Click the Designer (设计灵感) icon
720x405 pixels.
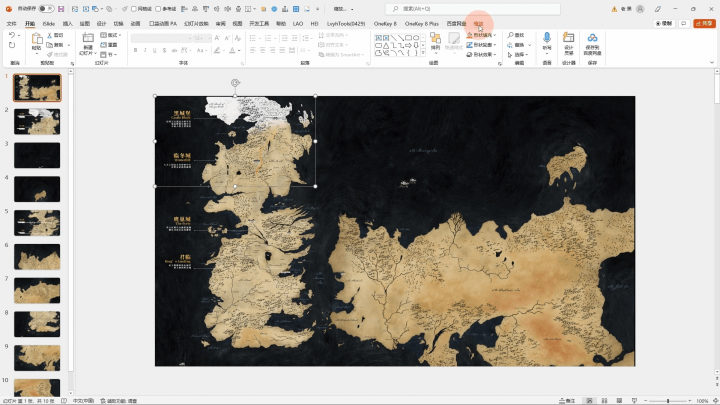pyautogui.click(x=568, y=38)
